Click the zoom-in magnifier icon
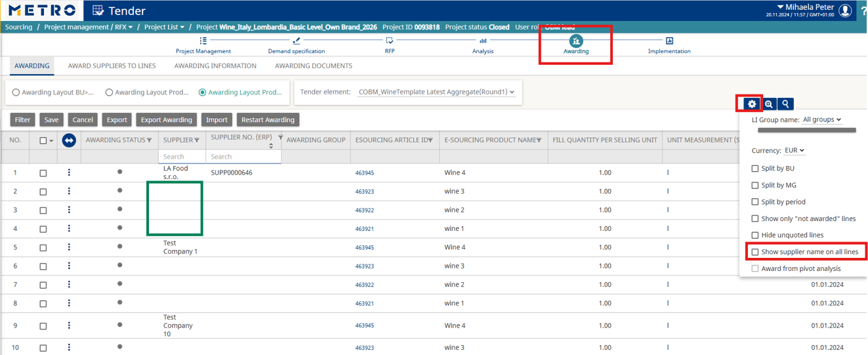Screen dimensions: 868x355 pos(768,104)
